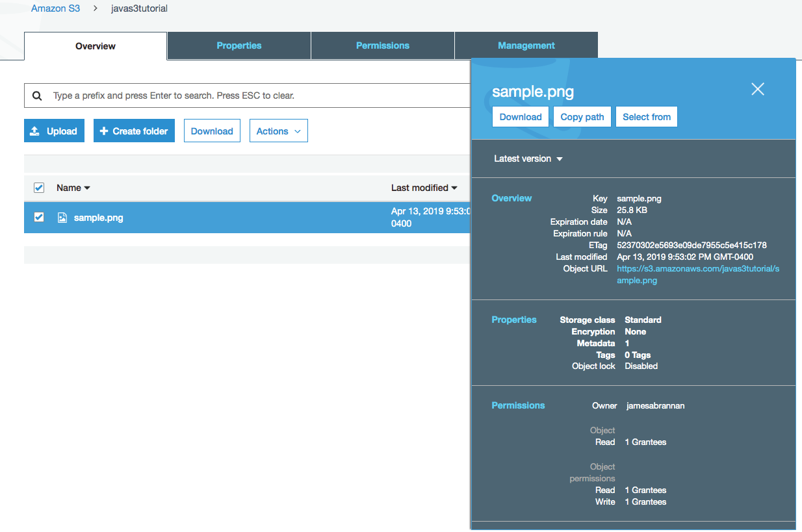The height and width of the screenshot is (532, 802).
Task: Click the Create folder button
Action: click(x=134, y=131)
